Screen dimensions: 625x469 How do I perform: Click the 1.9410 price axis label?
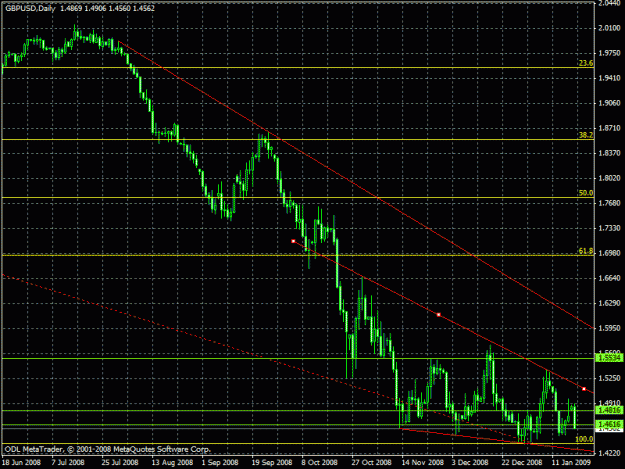pyautogui.click(x=609, y=78)
